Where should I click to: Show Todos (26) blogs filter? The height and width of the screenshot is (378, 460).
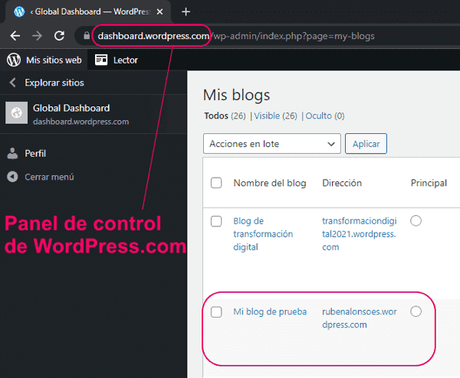(225, 116)
